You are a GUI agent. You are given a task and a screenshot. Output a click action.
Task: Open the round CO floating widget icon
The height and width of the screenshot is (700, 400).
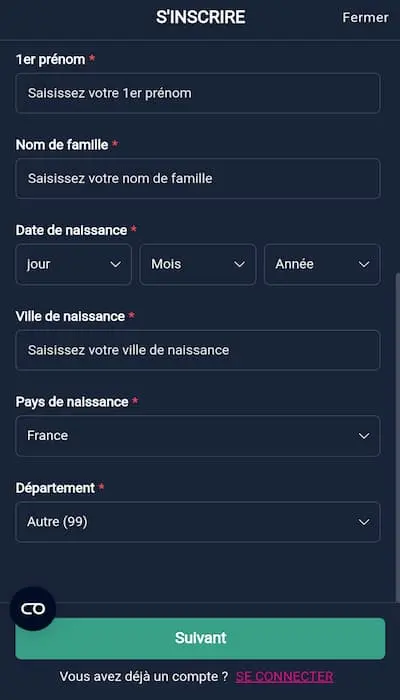click(33, 608)
